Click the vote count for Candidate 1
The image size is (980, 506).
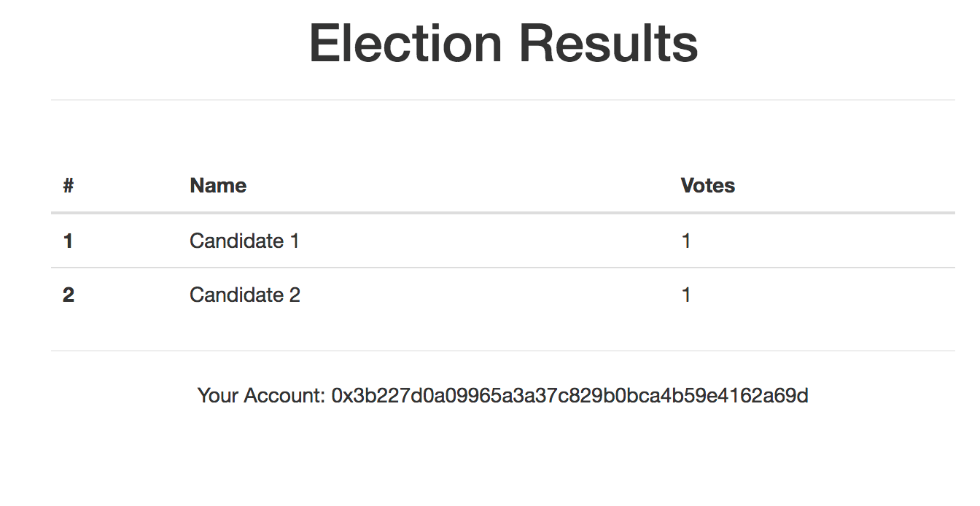click(x=686, y=241)
